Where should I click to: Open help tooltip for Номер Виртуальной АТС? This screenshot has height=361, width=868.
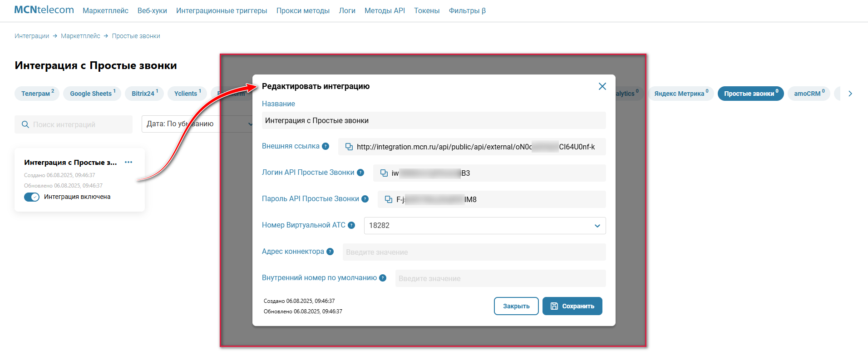coord(351,225)
